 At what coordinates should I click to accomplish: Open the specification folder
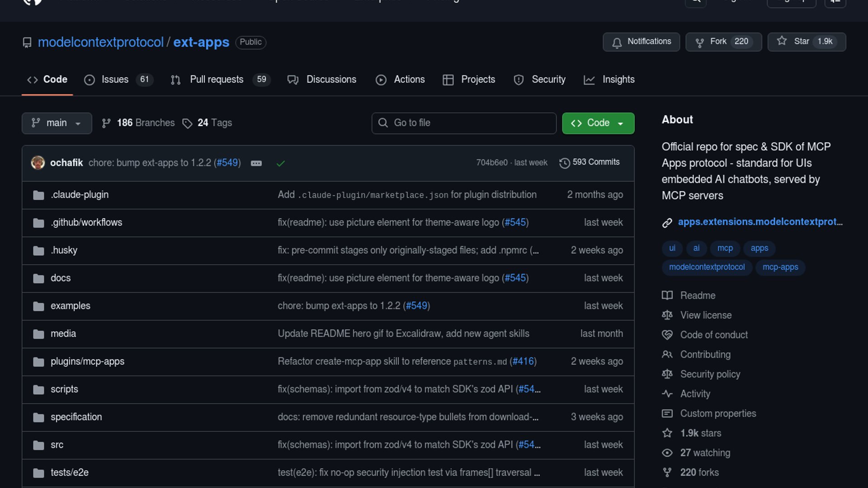click(x=76, y=417)
